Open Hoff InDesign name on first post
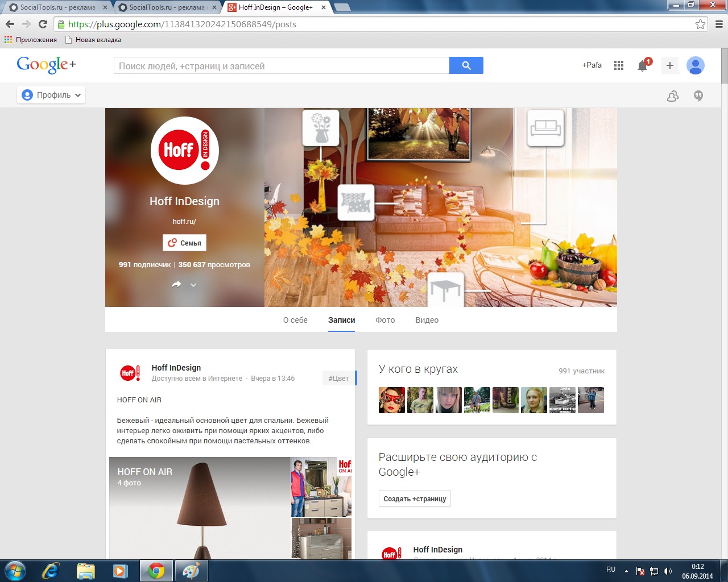The image size is (728, 582). click(x=176, y=368)
